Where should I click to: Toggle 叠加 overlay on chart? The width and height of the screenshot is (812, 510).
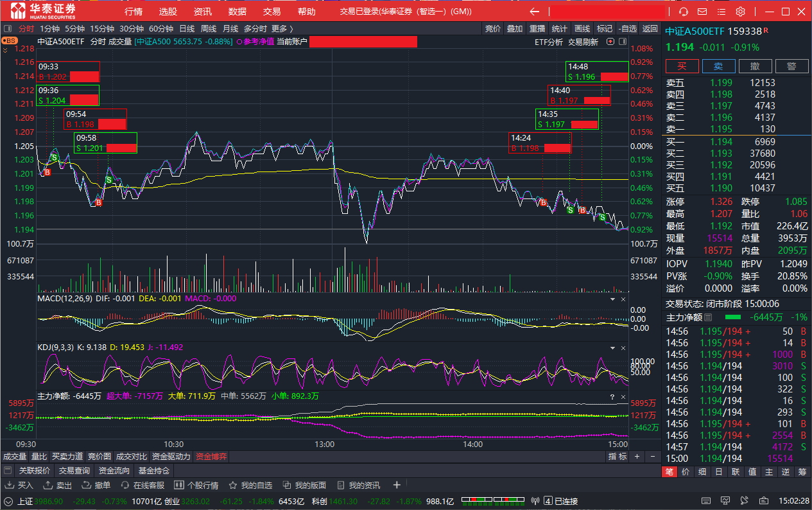tap(515, 28)
